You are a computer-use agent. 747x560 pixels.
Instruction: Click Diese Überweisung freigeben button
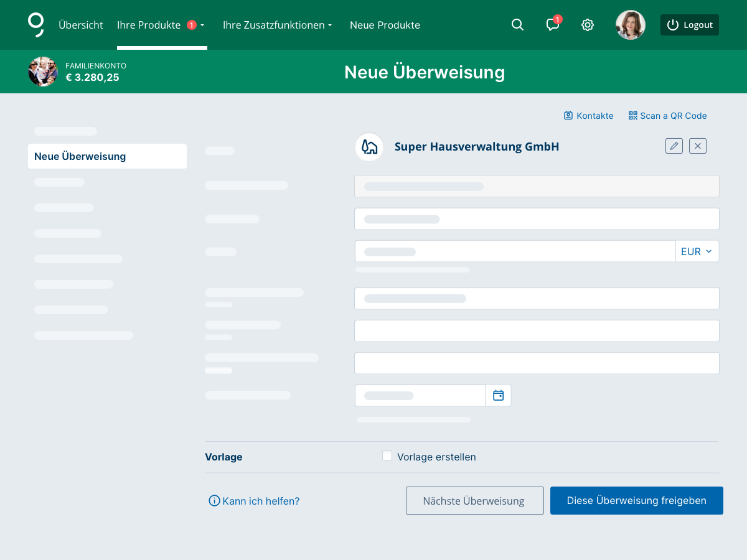click(636, 501)
